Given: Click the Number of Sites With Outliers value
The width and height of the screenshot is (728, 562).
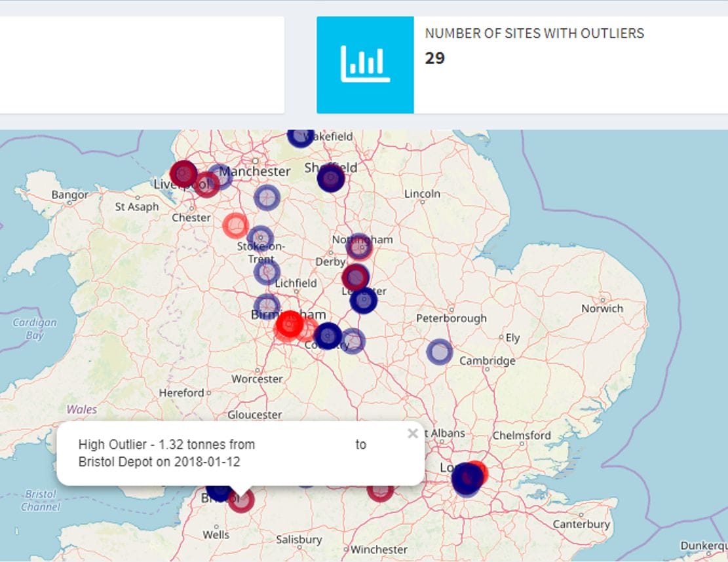Looking at the screenshot, I should point(434,58).
